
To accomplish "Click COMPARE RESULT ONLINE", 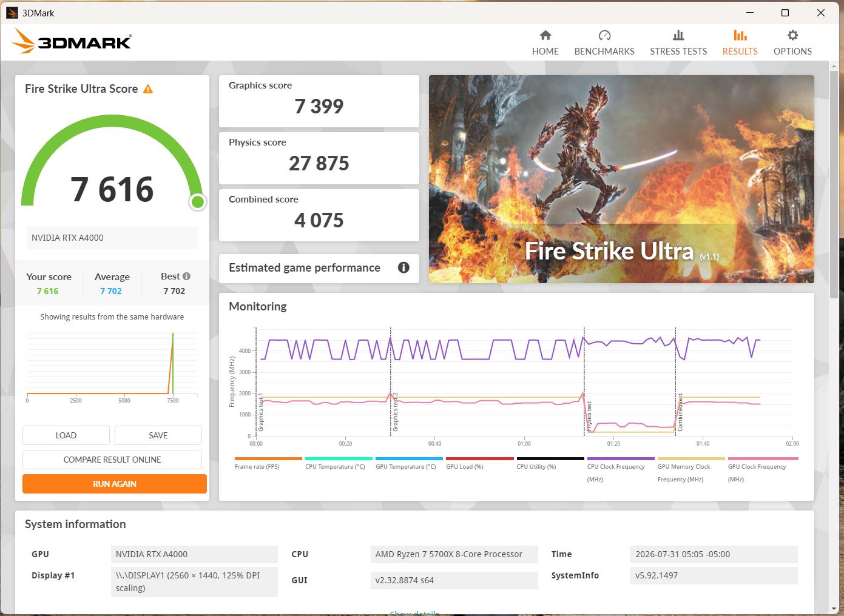I will coord(112,460).
